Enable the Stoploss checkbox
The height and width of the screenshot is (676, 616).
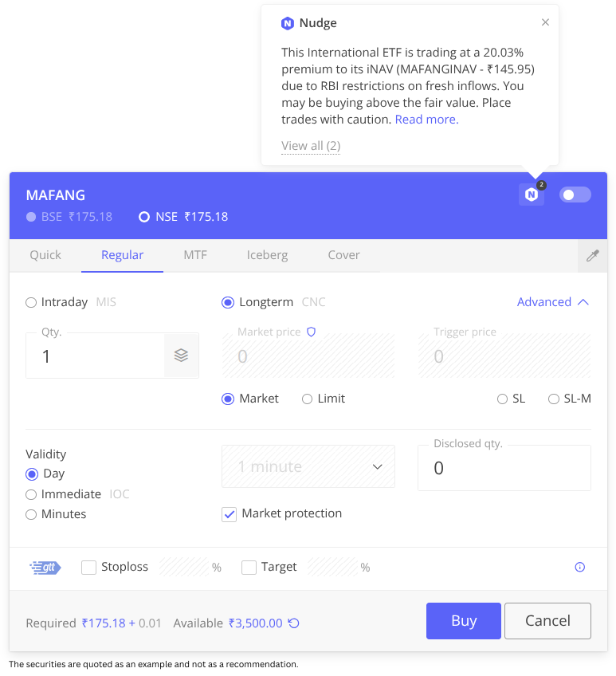coord(88,568)
